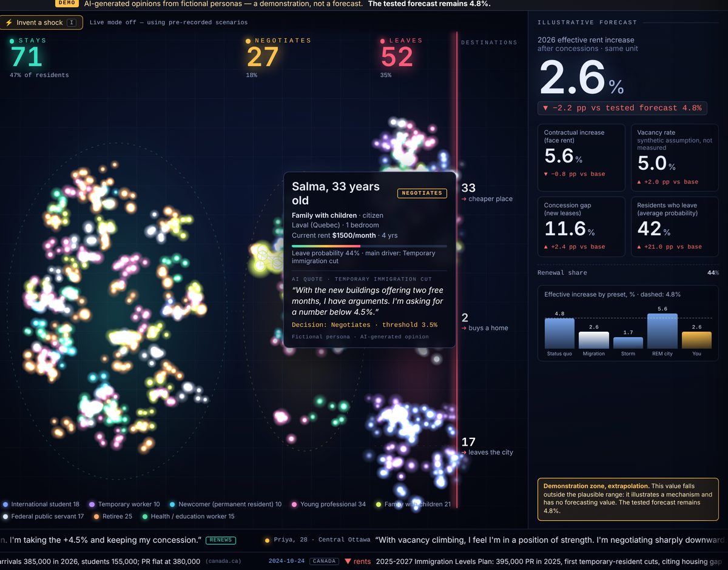Screen dimensions: 728x570
Task: Click the International student legend dot
Action: (x=5, y=505)
